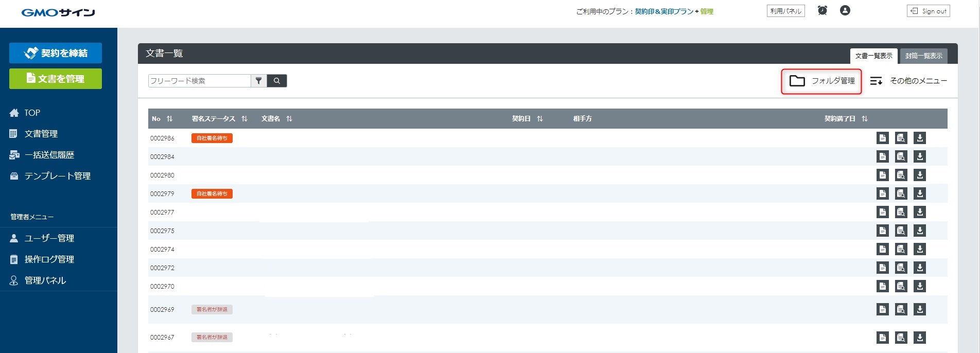
Task: Sort by 文書名 column arrows
Action: point(289,119)
